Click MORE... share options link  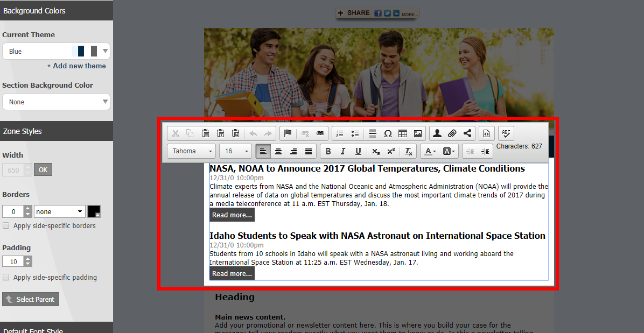point(410,15)
